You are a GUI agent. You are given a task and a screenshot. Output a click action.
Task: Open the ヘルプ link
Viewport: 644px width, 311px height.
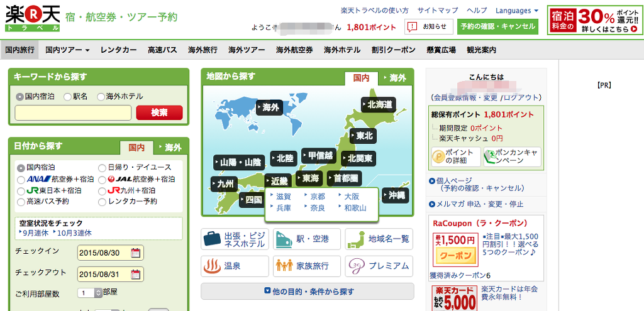pos(477,11)
